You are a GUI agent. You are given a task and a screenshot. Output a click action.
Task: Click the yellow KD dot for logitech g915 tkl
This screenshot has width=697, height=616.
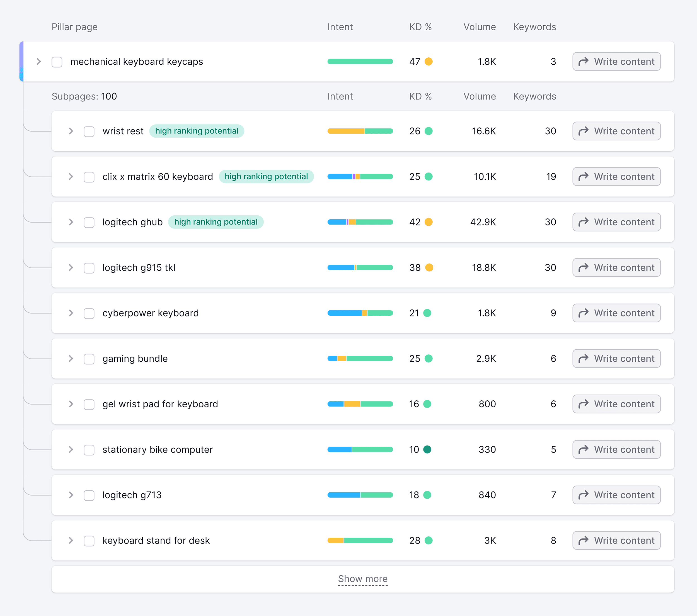429,267
